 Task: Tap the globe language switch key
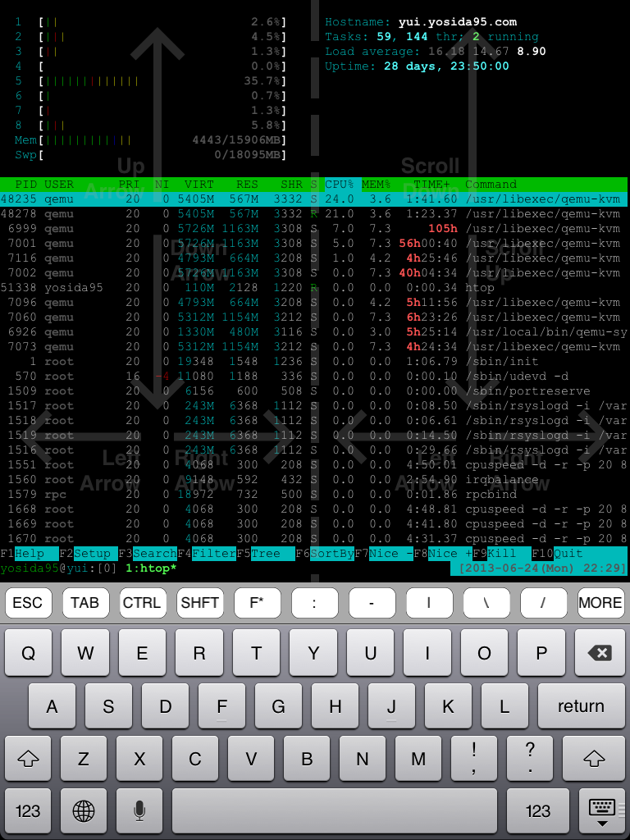point(84,810)
